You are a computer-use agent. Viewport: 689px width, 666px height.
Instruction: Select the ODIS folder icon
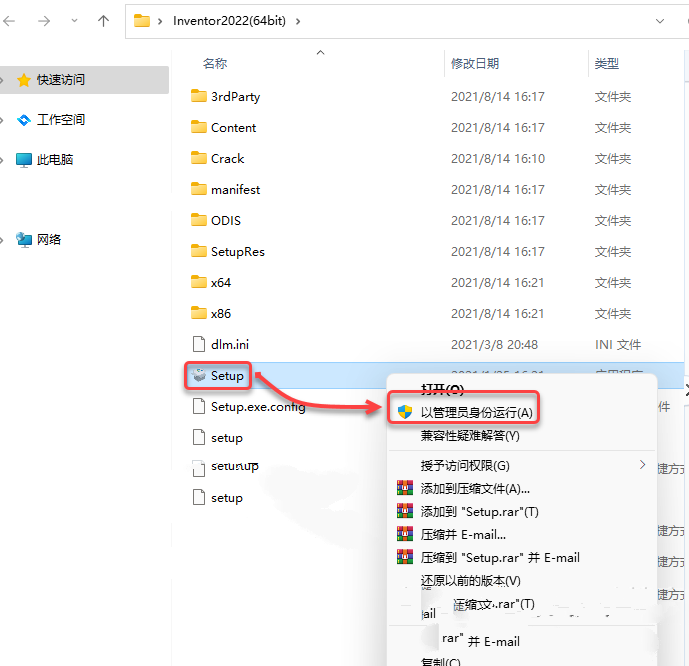[199, 220]
